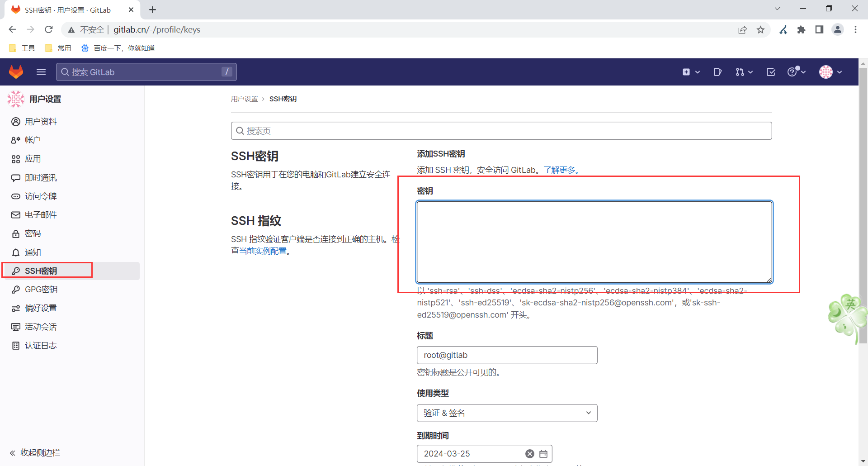Open the Chrome profile avatar

point(838,30)
